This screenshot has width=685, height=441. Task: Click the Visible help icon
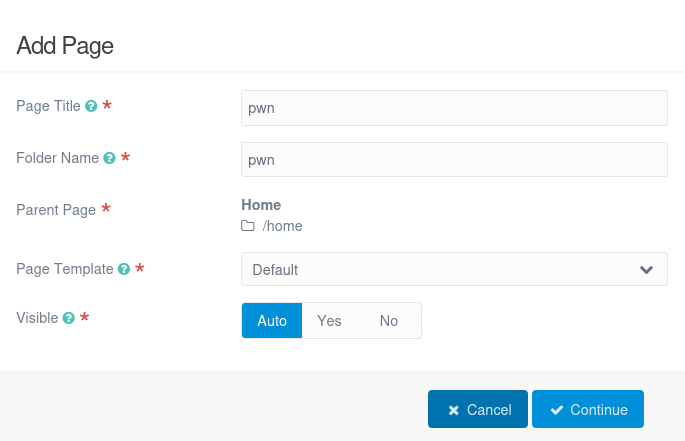click(x=69, y=318)
